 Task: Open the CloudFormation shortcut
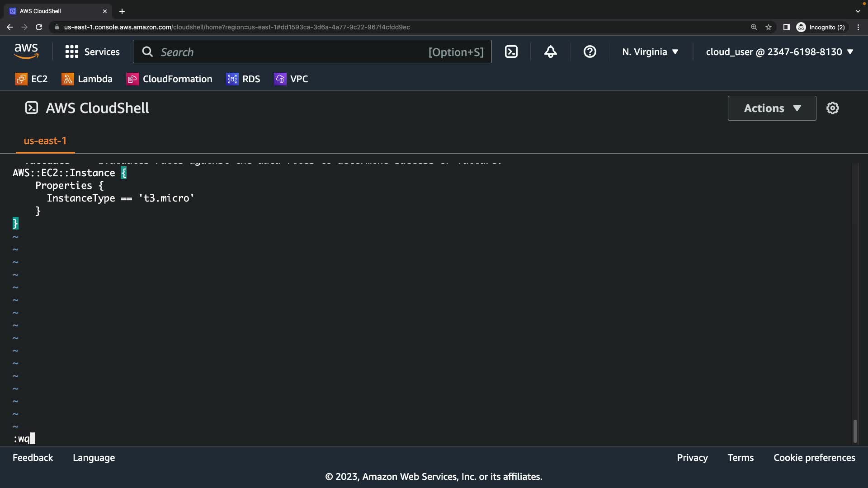pyautogui.click(x=169, y=79)
